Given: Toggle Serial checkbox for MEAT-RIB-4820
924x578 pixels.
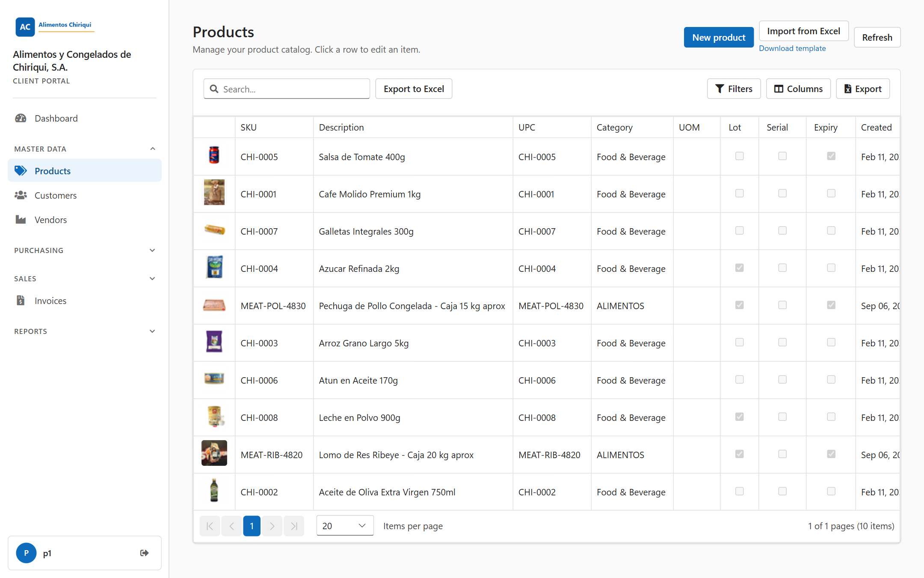Looking at the screenshot, I should tap(782, 454).
